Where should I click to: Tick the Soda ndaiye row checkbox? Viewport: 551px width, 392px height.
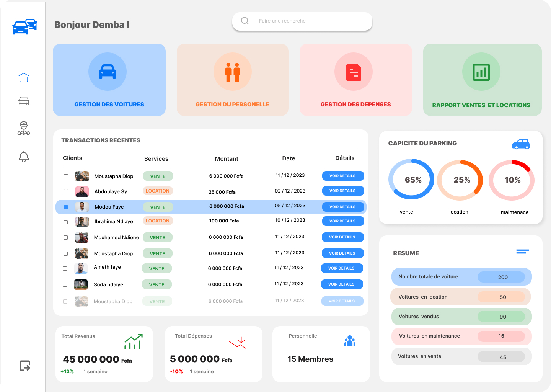(65, 285)
